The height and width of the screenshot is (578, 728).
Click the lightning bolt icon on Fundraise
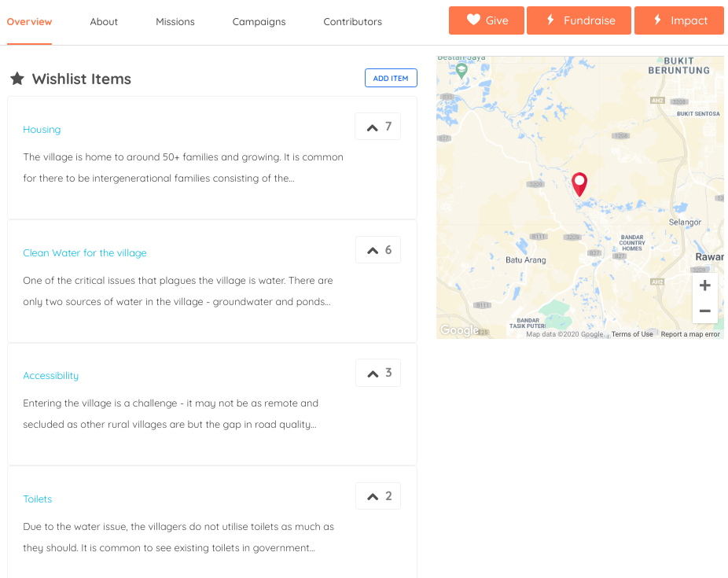[550, 20]
